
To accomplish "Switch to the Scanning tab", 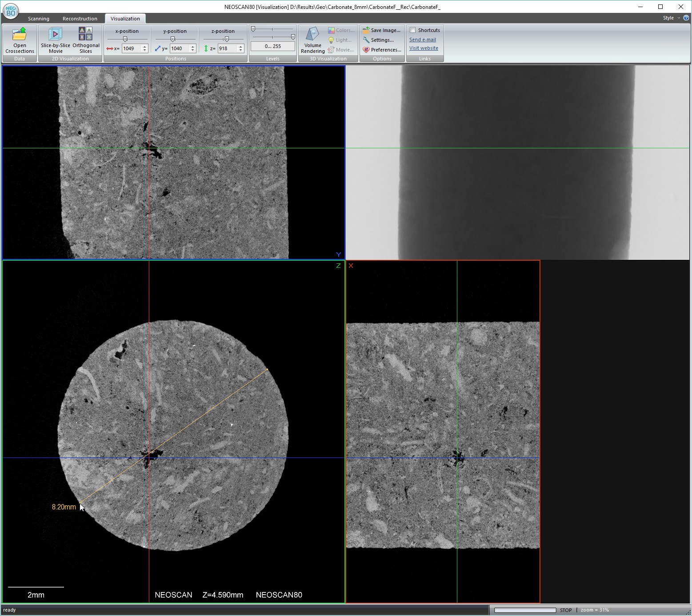I will pos(39,19).
